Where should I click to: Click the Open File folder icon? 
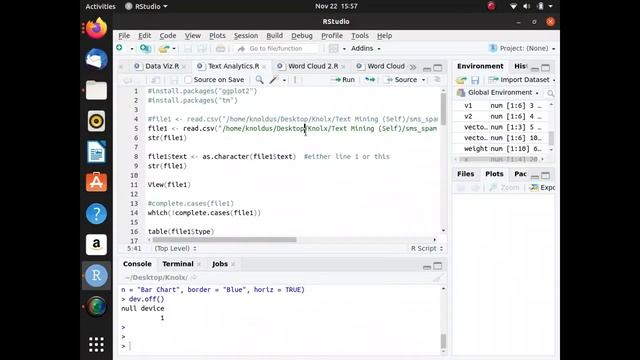coord(164,49)
